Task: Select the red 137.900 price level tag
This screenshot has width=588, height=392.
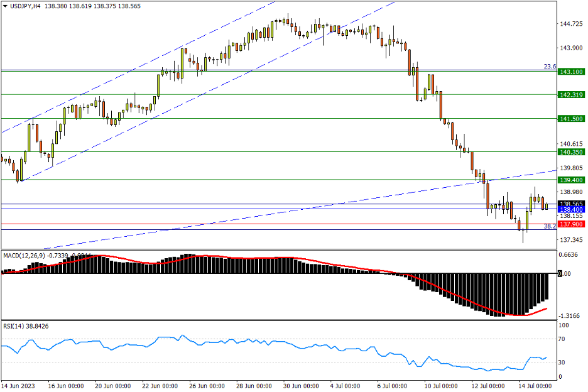Action: pos(571,224)
